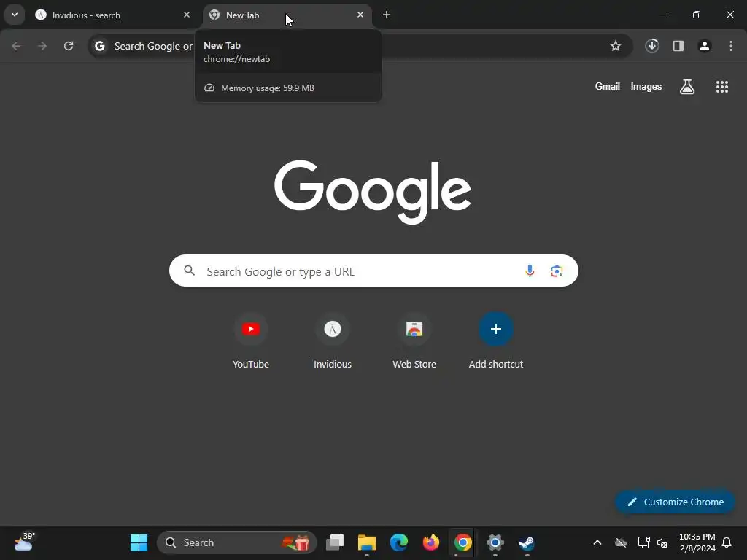Image resolution: width=747 pixels, height=560 pixels.
Task: Open Task View from the taskbar
Action: tap(335, 542)
